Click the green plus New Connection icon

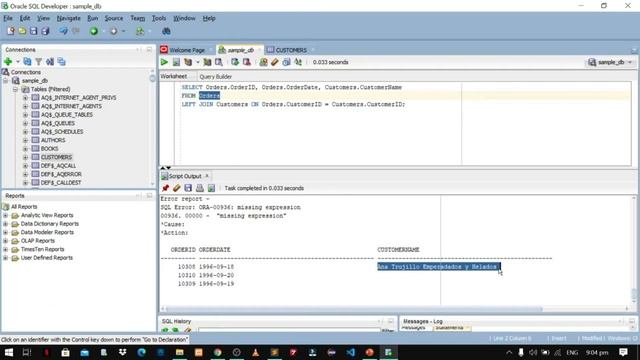tap(8, 62)
